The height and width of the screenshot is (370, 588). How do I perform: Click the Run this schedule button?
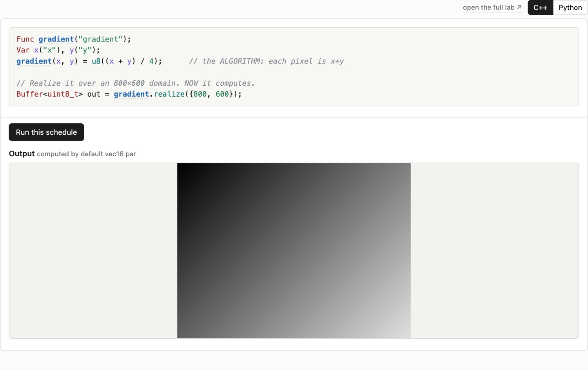tap(46, 132)
